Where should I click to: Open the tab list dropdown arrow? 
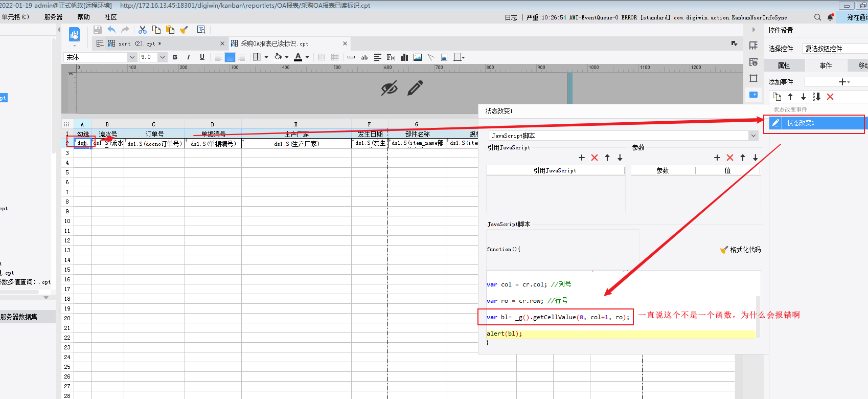pos(735,43)
